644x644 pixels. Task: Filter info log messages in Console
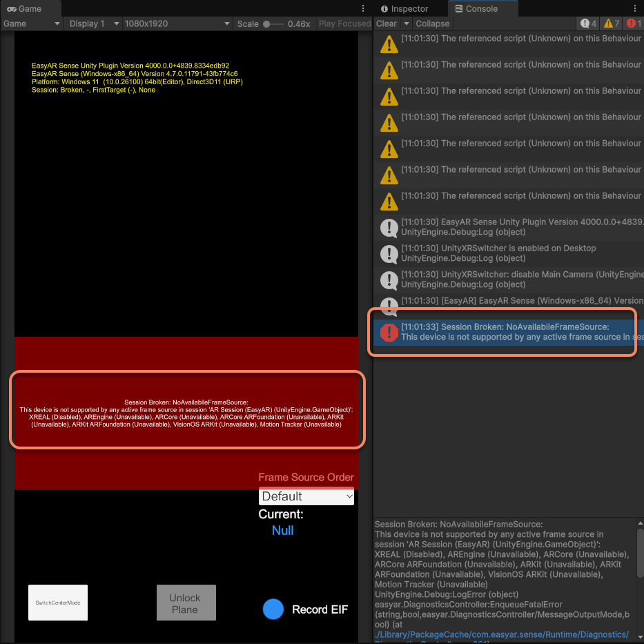click(x=587, y=23)
